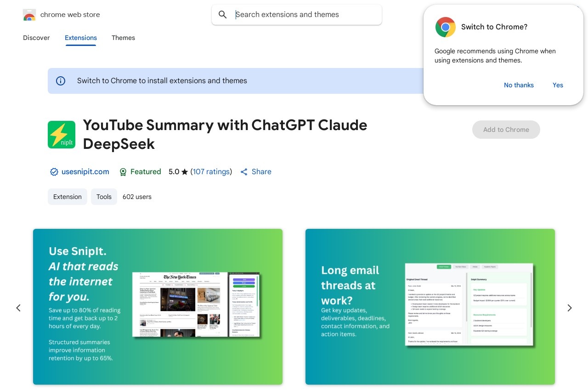
Task: Click the Extension category chip
Action: coord(68,197)
